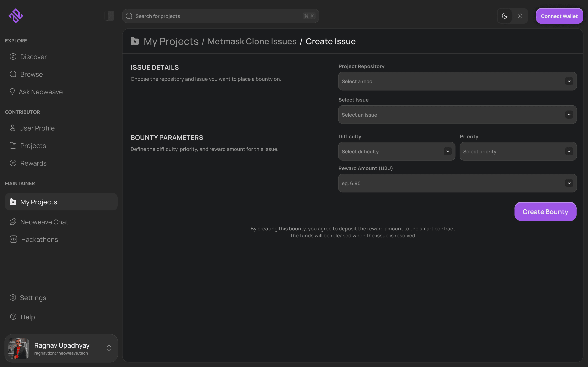Image resolution: width=588 pixels, height=367 pixels.
Task: Open Hackathons page
Action: click(x=39, y=239)
